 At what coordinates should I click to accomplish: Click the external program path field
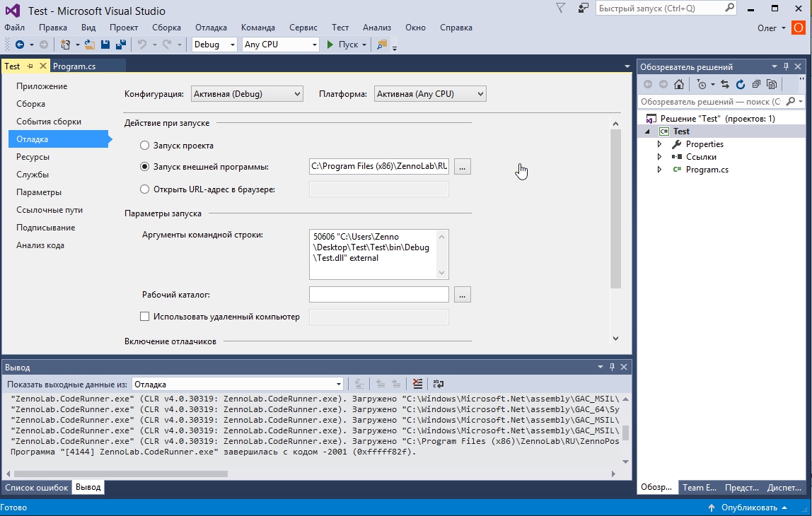(x=379, y=167)
